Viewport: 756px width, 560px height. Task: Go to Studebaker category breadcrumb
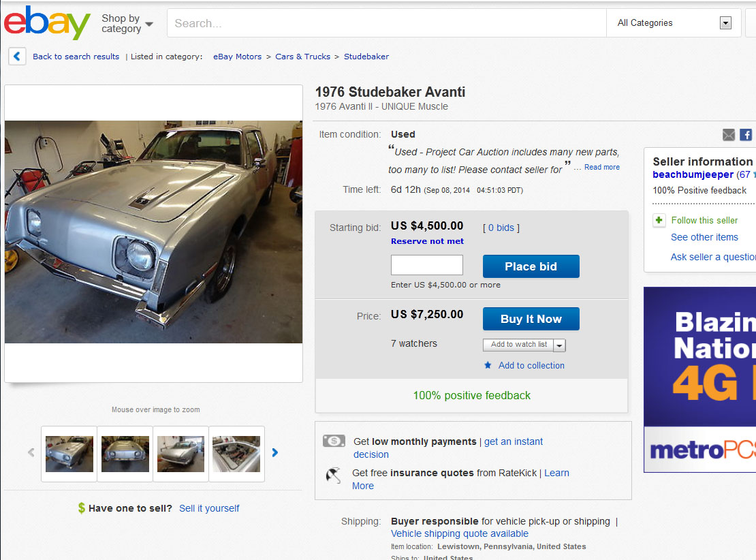click(366, 57)
